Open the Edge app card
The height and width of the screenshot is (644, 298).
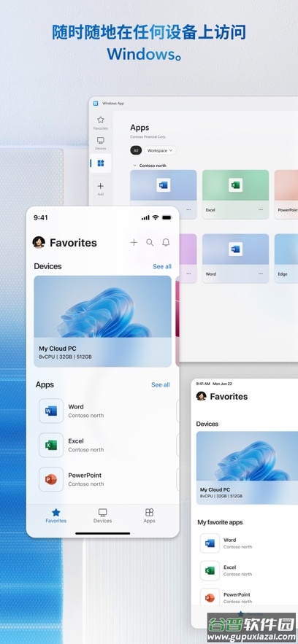click(x=286, y=258)
